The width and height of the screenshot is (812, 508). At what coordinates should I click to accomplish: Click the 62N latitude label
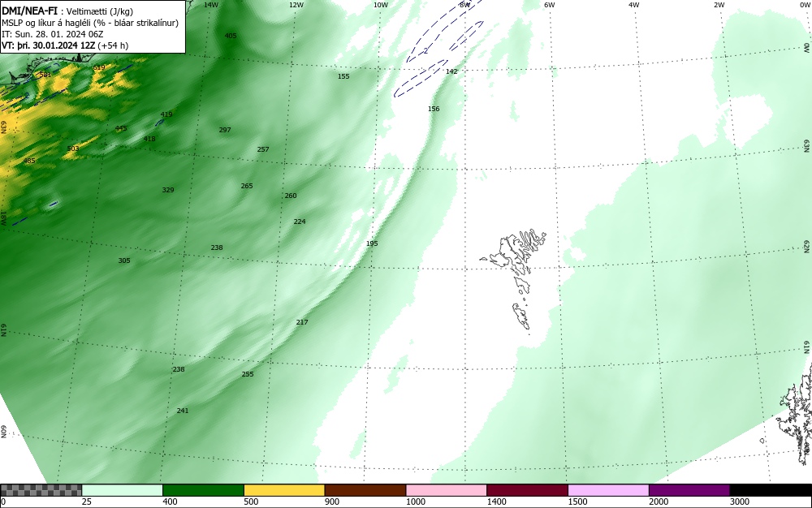807,246
